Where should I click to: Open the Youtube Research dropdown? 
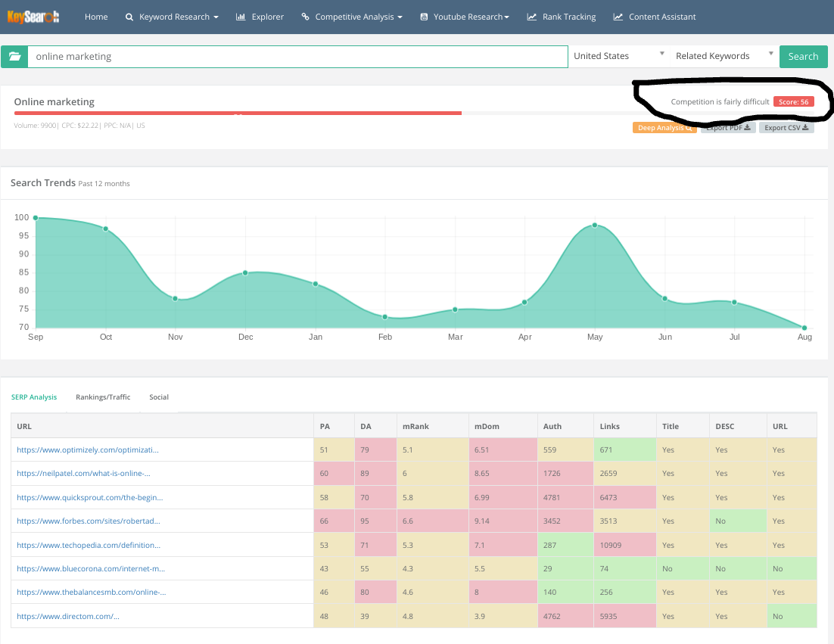click(464, 17)
